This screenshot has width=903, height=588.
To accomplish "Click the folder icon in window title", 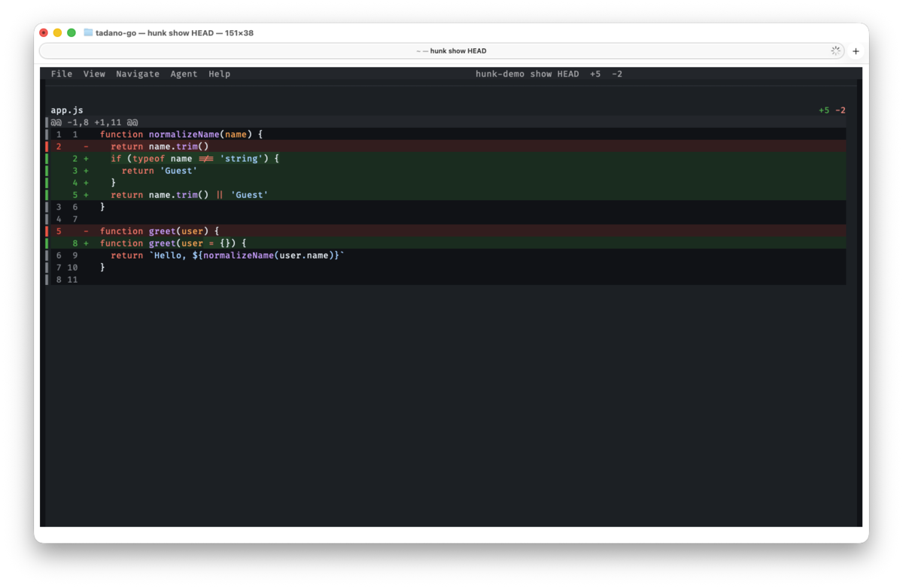I will 88,33.
